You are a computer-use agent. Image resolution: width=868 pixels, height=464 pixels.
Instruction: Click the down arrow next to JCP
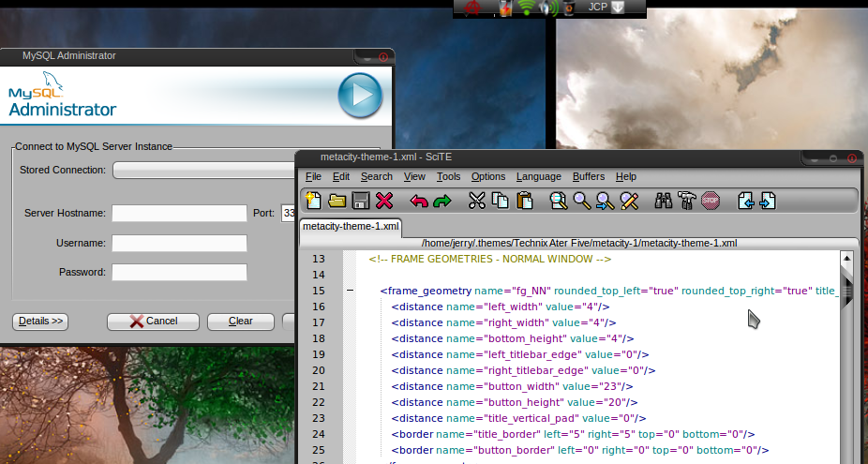(x=618, y=7)
